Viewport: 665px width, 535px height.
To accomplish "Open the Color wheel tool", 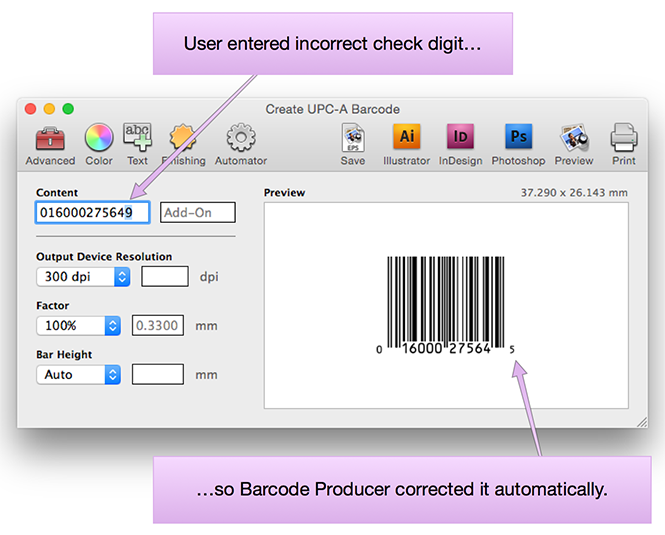I will pos(98,142).
